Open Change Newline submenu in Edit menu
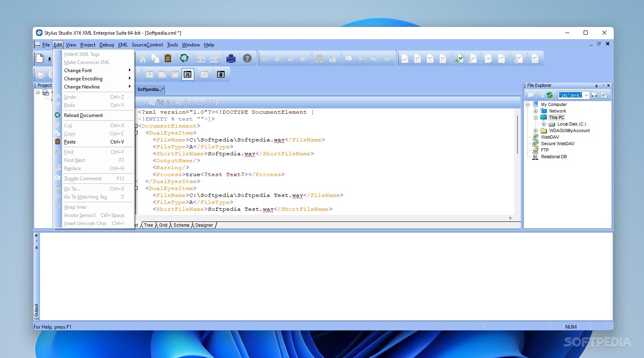The width and height of the screenshot is (644, 358). point(94,87)
